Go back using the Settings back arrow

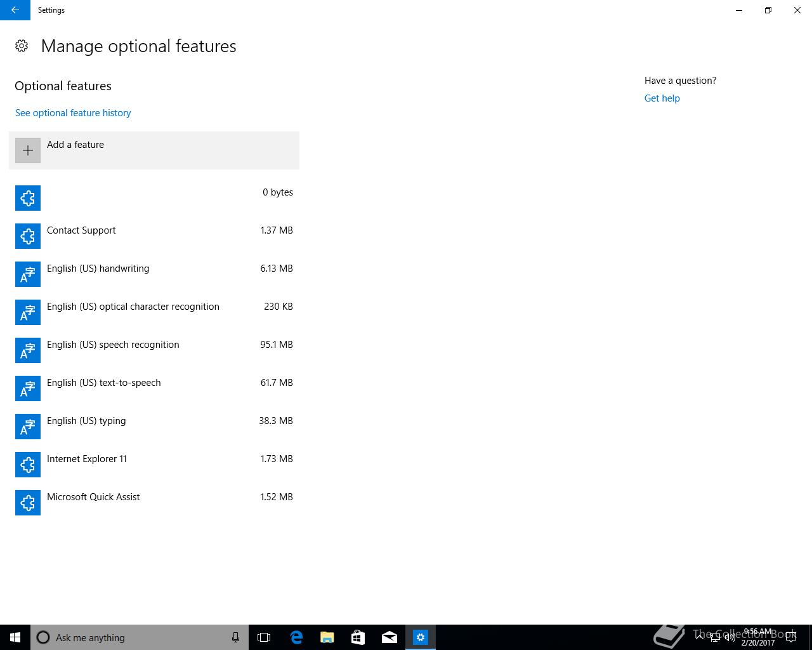click(x=15, y=10)
